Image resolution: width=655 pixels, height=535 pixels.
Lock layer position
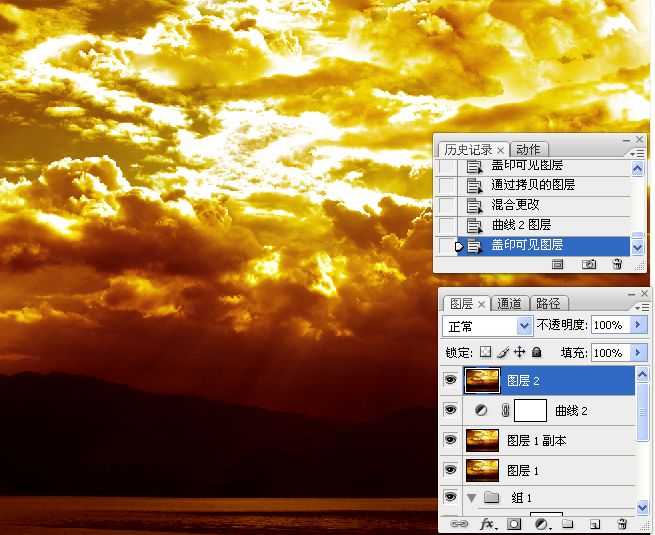[519, 352]
